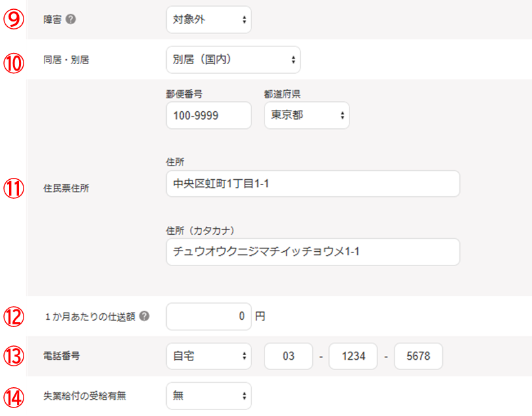Click the circled number 10 marker
Screen dimensions: 532x416
pyautogui.click(x=13, y=60)
